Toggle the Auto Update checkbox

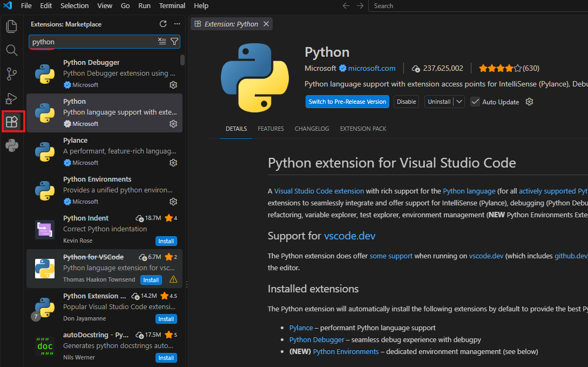click(x=475, y=102)
